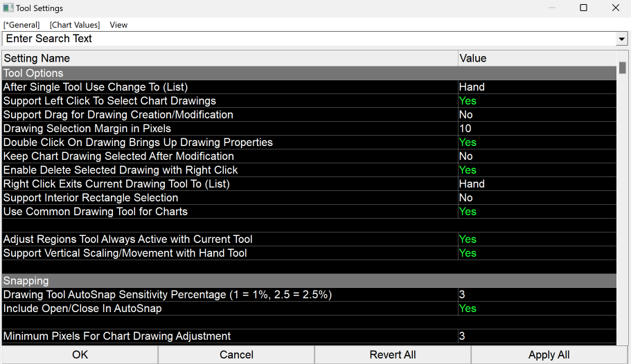Select 'Adjust Regions Tool Always Active with Current Tool' label
Viewport: 631px width, 364px height.
pyautogui.click(x=127, y=239)
